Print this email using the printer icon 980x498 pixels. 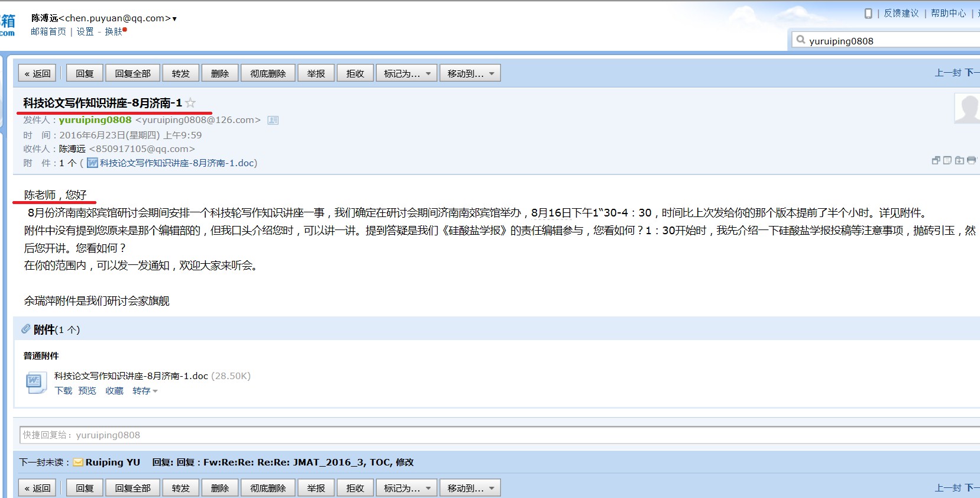(x=971, y=160)
